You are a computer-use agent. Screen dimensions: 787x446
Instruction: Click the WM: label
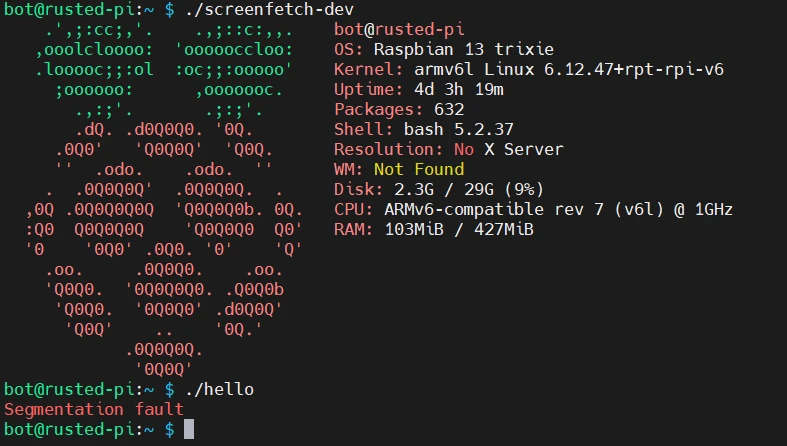(x=349, y=170)
